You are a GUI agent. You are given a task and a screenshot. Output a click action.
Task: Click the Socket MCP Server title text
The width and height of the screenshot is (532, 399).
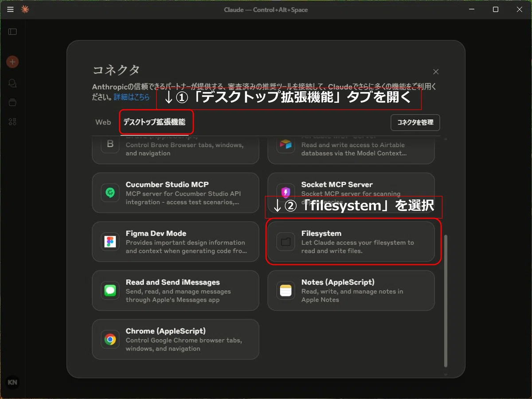point(337,184)
